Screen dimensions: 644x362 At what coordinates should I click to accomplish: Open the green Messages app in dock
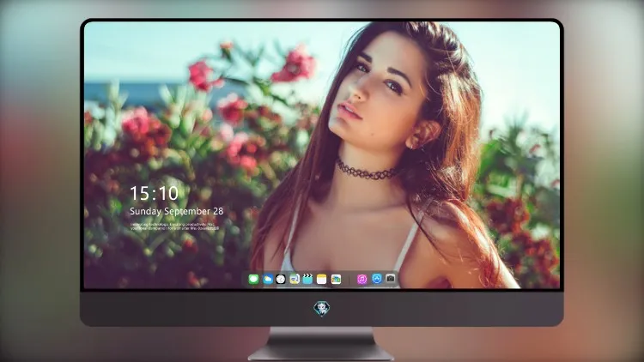point(253,280)
